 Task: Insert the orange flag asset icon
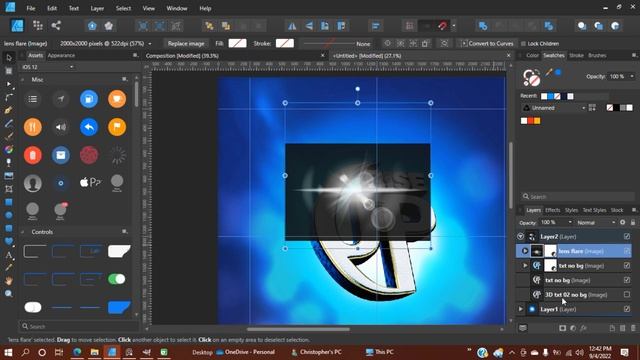click(117, 127)
